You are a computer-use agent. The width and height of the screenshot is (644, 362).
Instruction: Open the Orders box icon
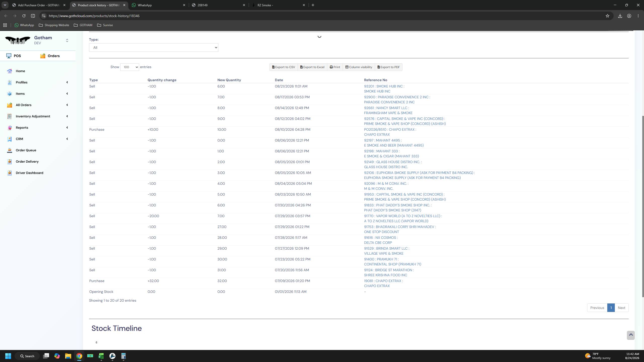coord(43,56)
